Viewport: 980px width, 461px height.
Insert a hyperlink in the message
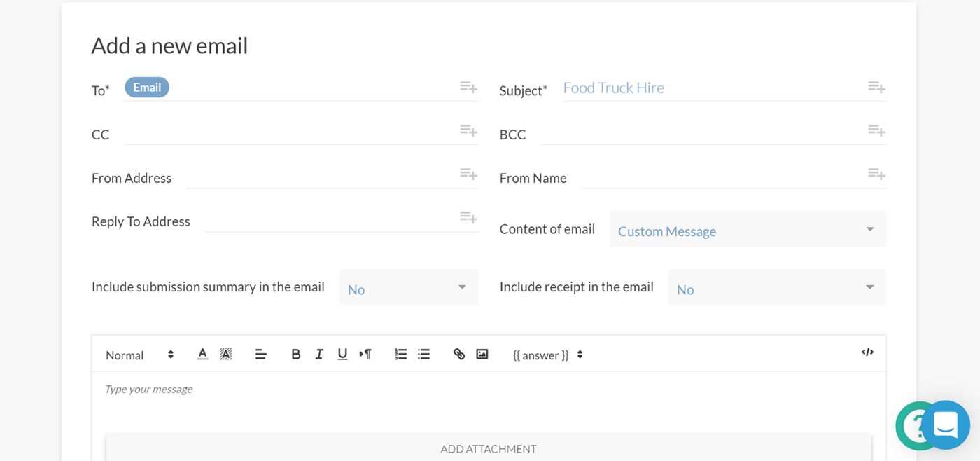point(459,355)
